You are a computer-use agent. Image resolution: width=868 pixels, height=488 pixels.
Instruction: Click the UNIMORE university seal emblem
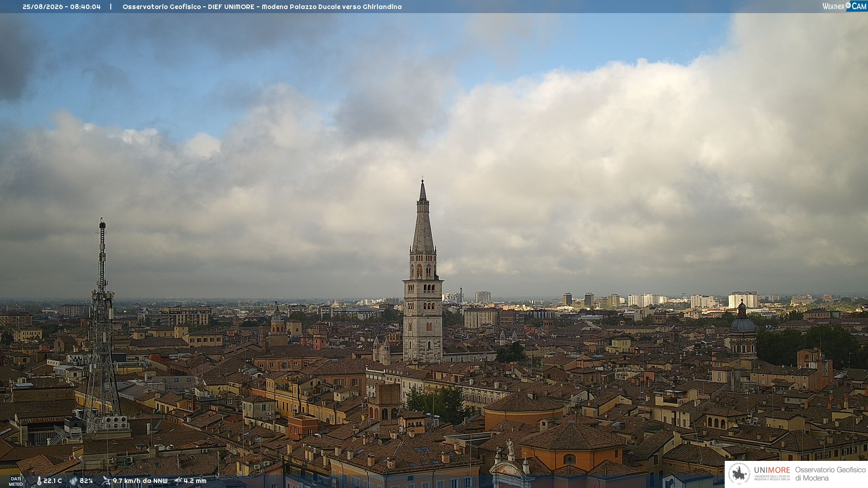click(739, 474)
